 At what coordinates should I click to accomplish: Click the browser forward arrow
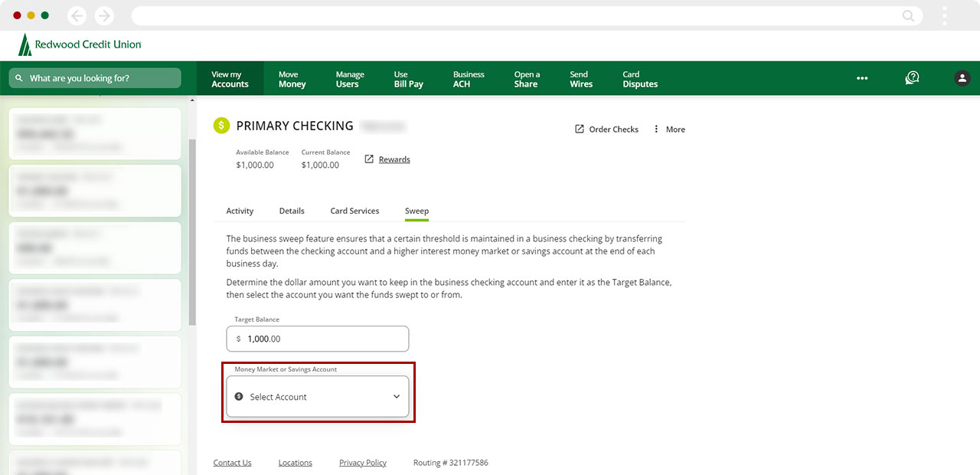pyautogui.click(x=104, y=15)
